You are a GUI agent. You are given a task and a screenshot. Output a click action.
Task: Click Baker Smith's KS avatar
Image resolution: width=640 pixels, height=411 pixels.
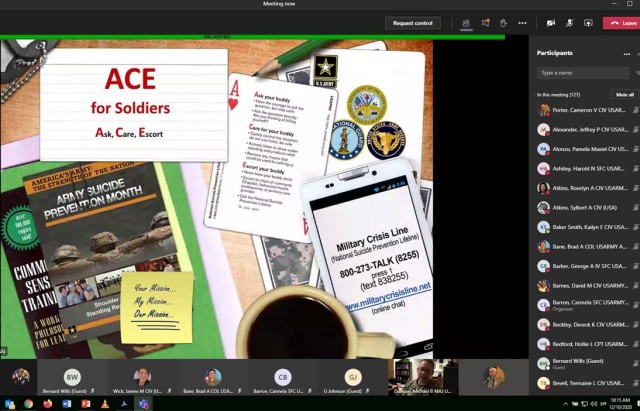click(x=543, y=227)
